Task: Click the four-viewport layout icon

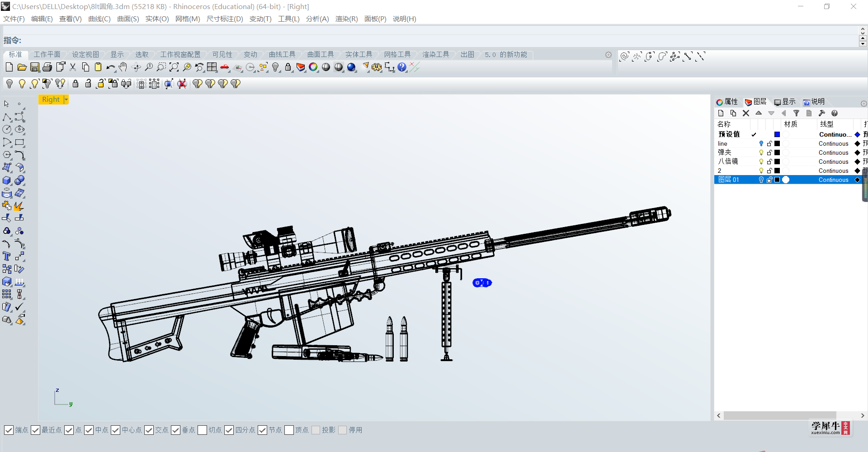Action: [212, 67]
